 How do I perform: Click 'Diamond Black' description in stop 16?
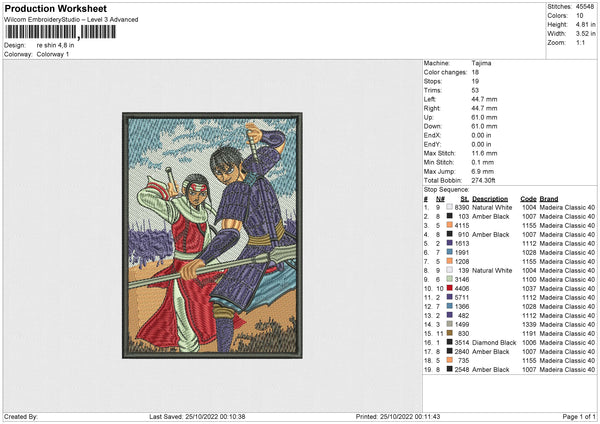click(x=494, y=342)
